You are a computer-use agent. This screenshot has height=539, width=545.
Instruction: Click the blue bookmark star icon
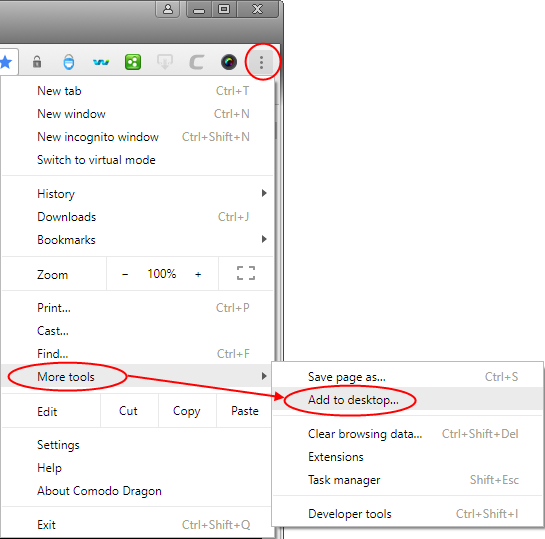click(6, 63)
